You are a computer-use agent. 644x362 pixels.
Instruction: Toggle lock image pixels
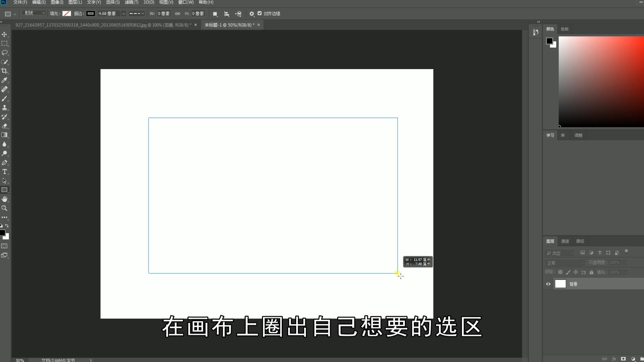(568, 272)
